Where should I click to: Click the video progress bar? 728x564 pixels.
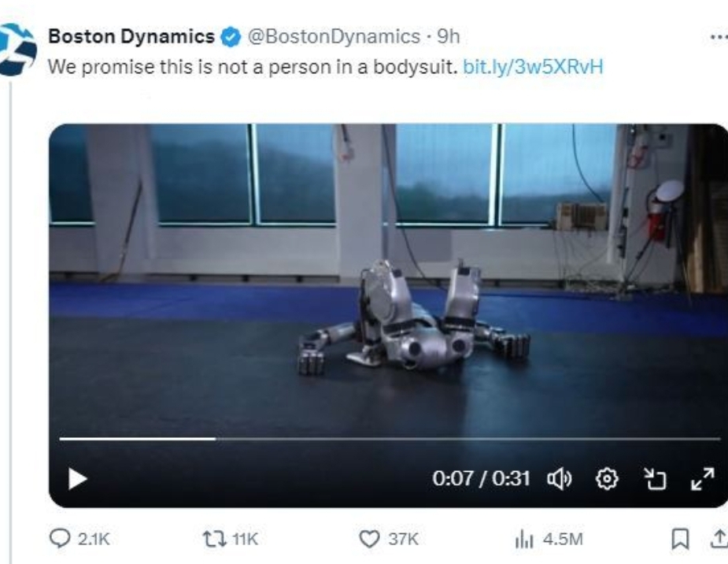390,438
